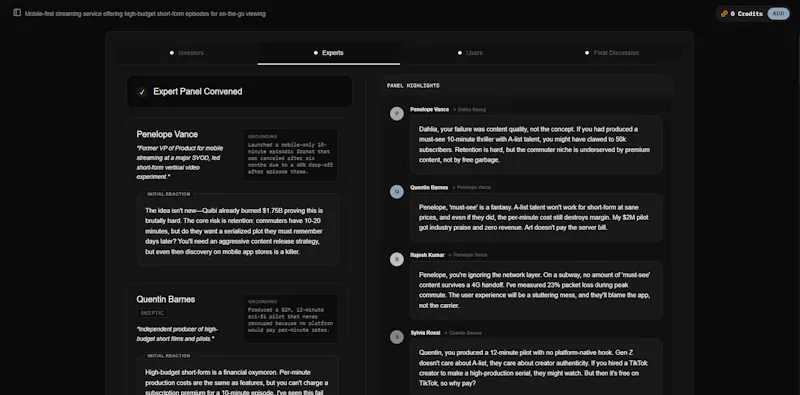Screen dimensions: 800x395
Task: Click Quentin Barnes' avatar in highlights
Action: tap(397, 191)
